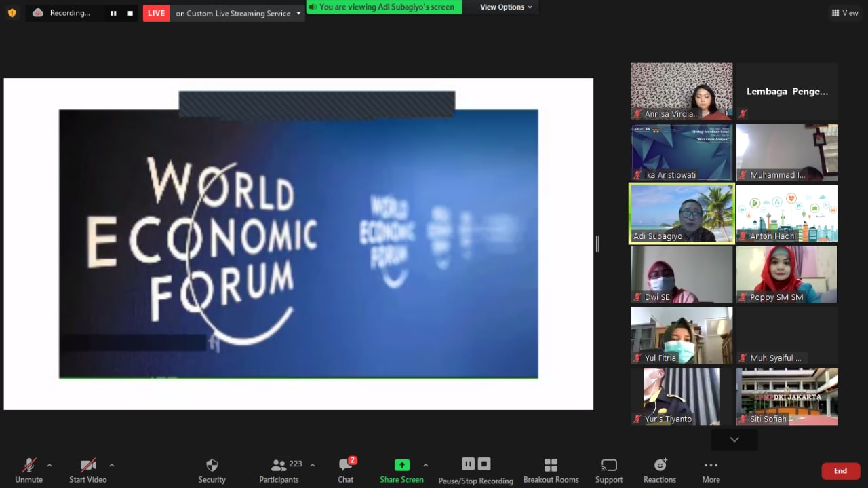Screen dimensions: 868x488
Task: Open Breakout Rooms
Action: point(551,466)
